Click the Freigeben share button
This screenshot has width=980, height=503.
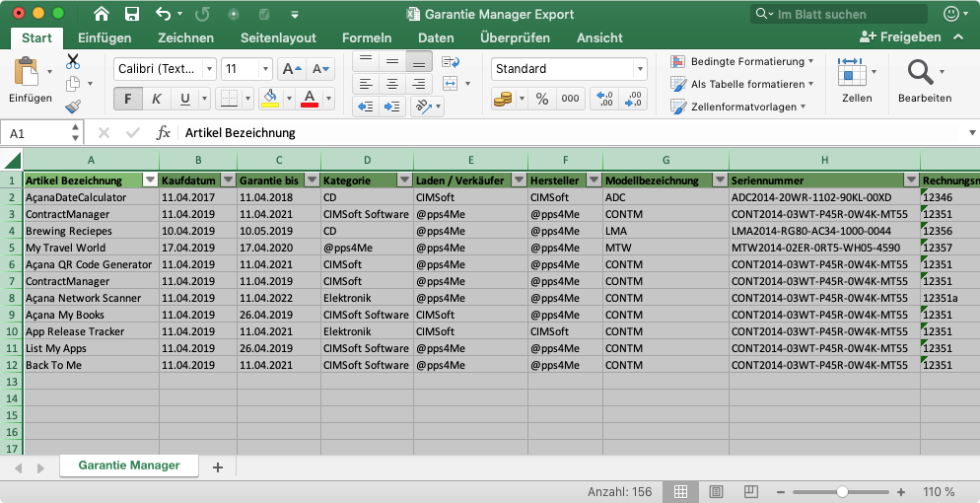pos(900,36)
